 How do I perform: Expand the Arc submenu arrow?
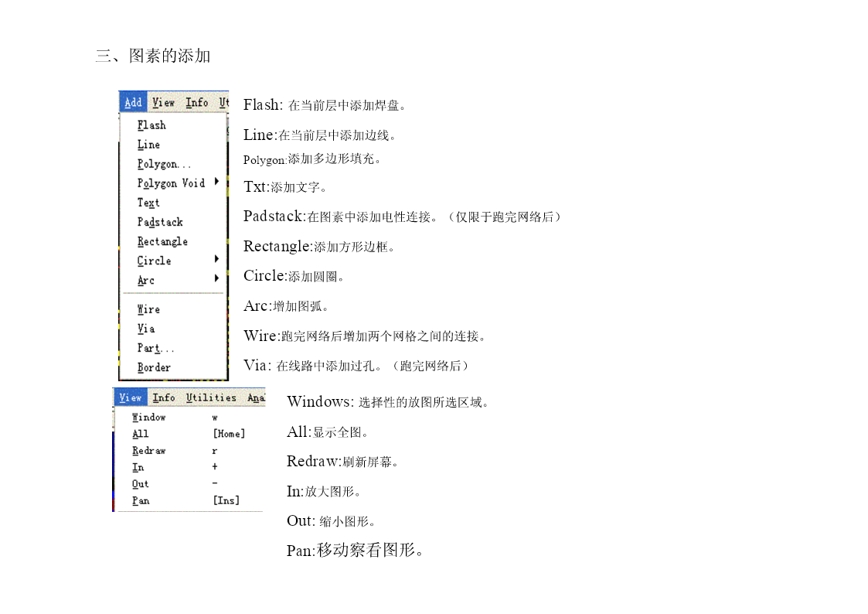coord(216,278)
